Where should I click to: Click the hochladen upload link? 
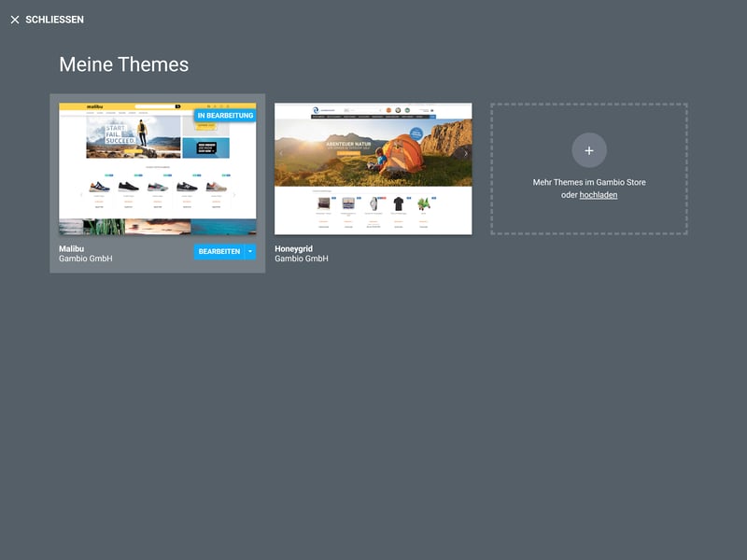click(599, 195)
